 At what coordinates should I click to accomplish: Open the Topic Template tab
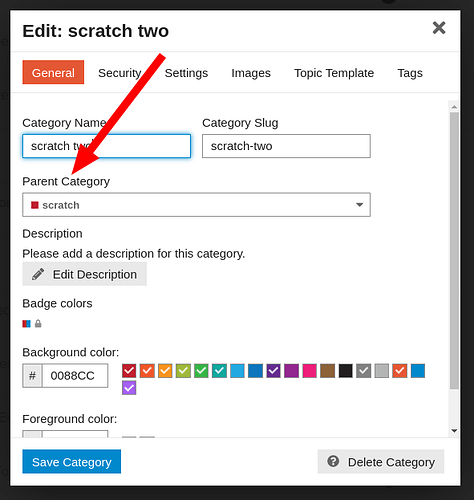tap(334, 73)
